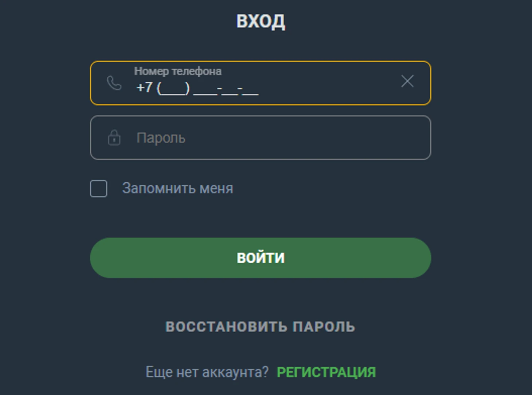Click the phone handset icon
This screenshot has height=395, width=532.
[114, 83]
